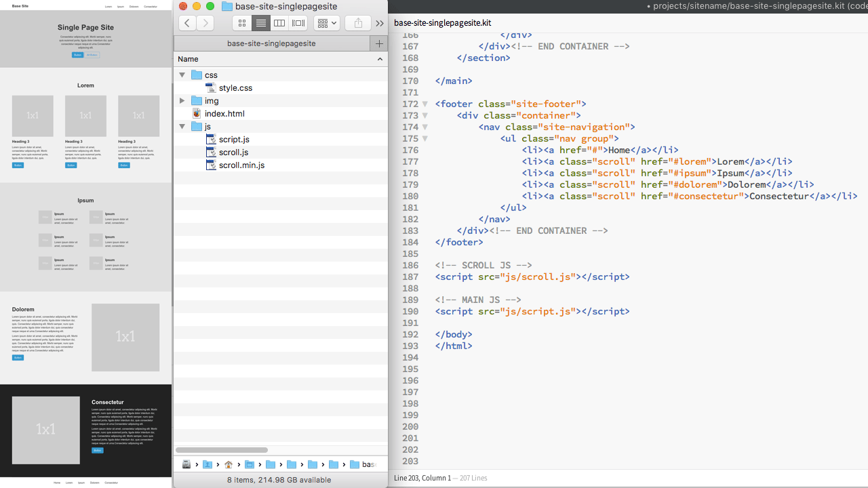Collapse the nav group fold at line 175
Screen dimensions: 868x488
pyautogui.click(x=425, y=138)
